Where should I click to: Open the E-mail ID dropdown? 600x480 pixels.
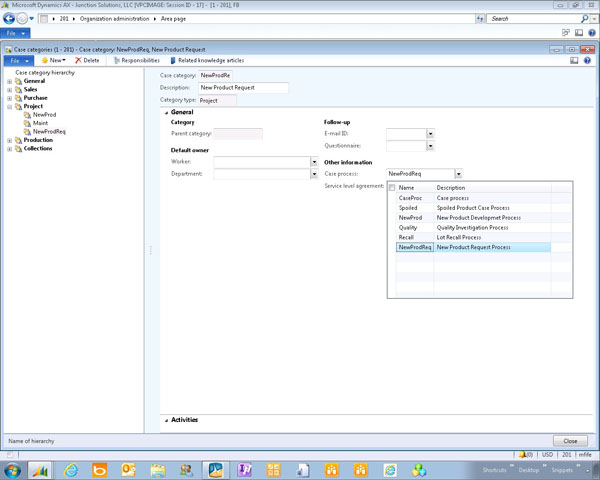[430, 133]
